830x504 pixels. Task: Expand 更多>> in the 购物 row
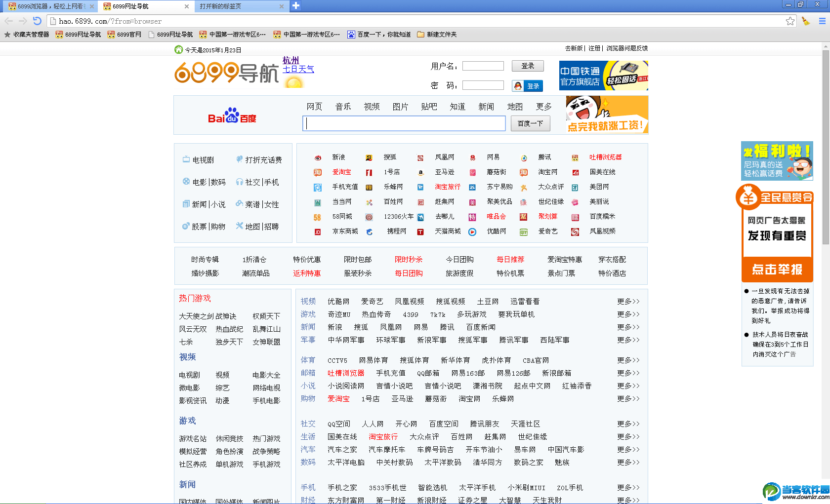point(628,399)
